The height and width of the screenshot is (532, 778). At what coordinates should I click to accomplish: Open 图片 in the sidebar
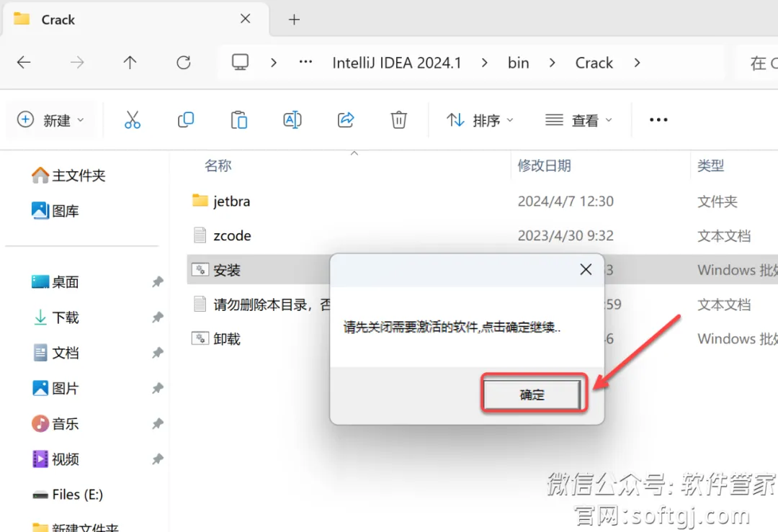point(55,388)
